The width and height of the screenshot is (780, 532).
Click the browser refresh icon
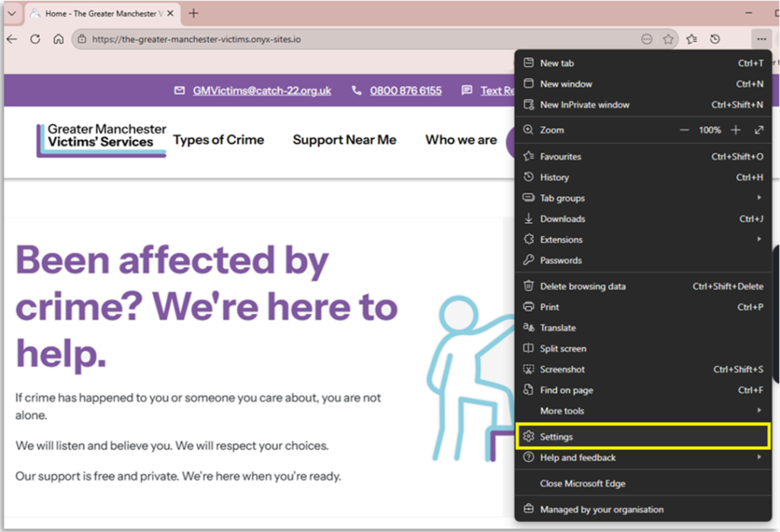[x=35, y=40]
